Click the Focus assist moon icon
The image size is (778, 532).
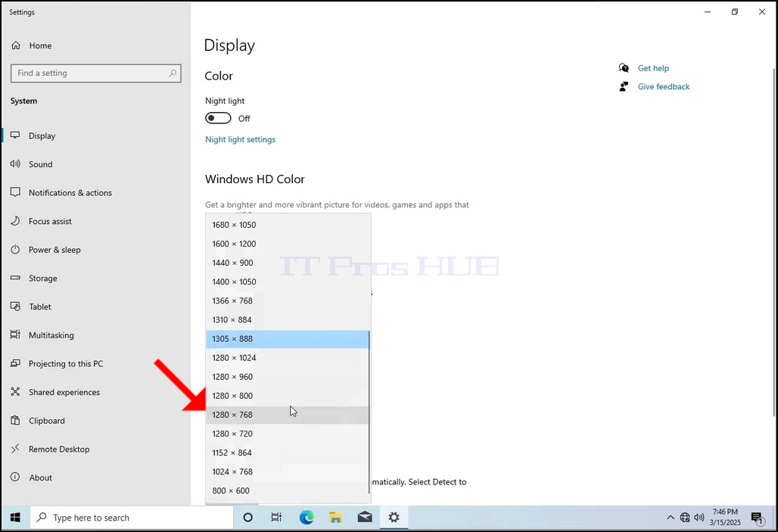coord(15,221)
